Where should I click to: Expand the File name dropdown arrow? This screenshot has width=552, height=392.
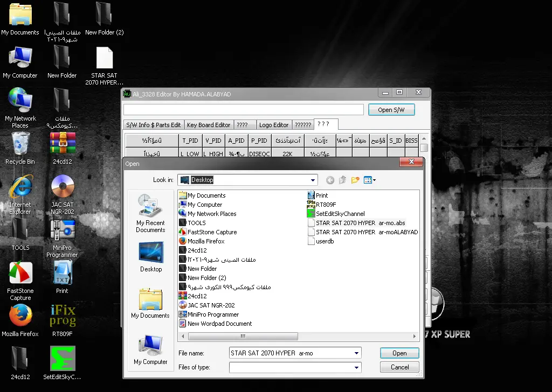tap(356, 353)
